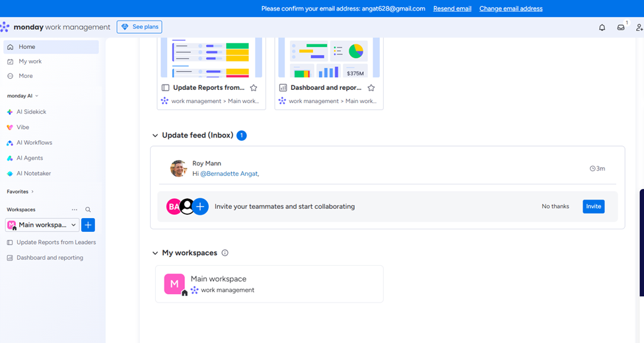Click the Update feed unread count badge
The width and height of the screenshot is (644, 343).
pyautogui.click(x=242, y=135)
